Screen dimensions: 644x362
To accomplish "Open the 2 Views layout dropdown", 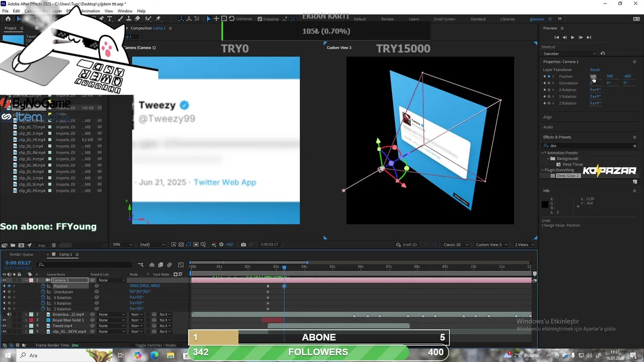I will click(524, 245).
